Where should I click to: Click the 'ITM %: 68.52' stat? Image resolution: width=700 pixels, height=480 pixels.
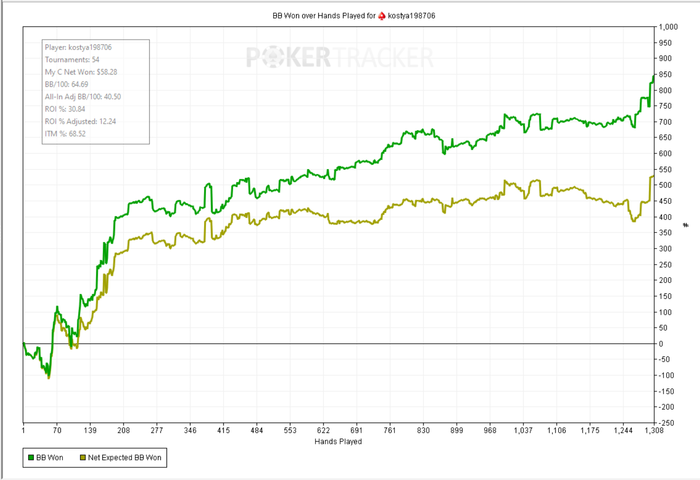click(65, 134)
